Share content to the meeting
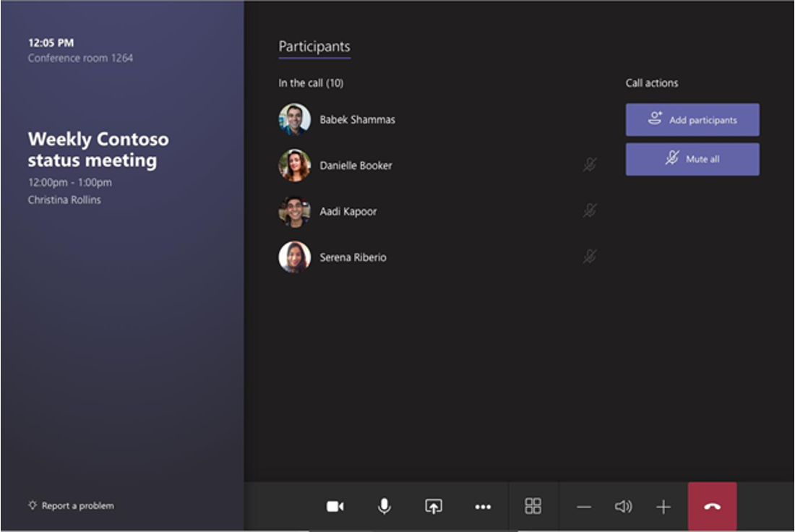The height and width of the screenshot is (532, 795). tap(433, 507)
